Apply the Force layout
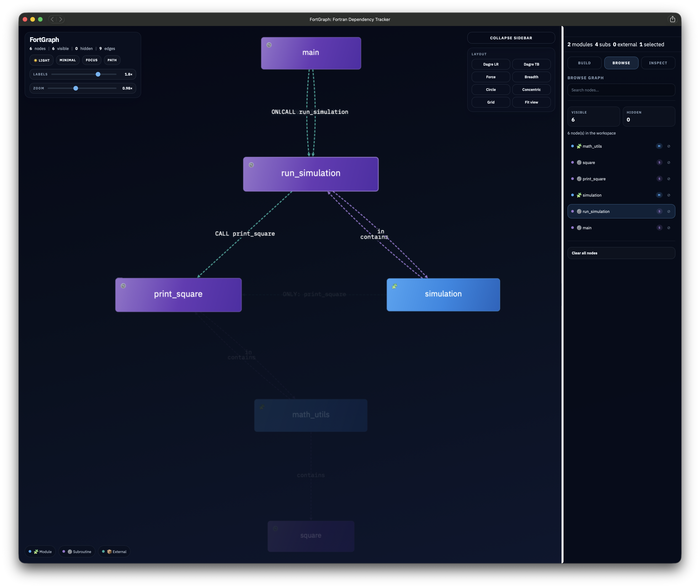The image size is (700, 588). (x=491, y=77)
